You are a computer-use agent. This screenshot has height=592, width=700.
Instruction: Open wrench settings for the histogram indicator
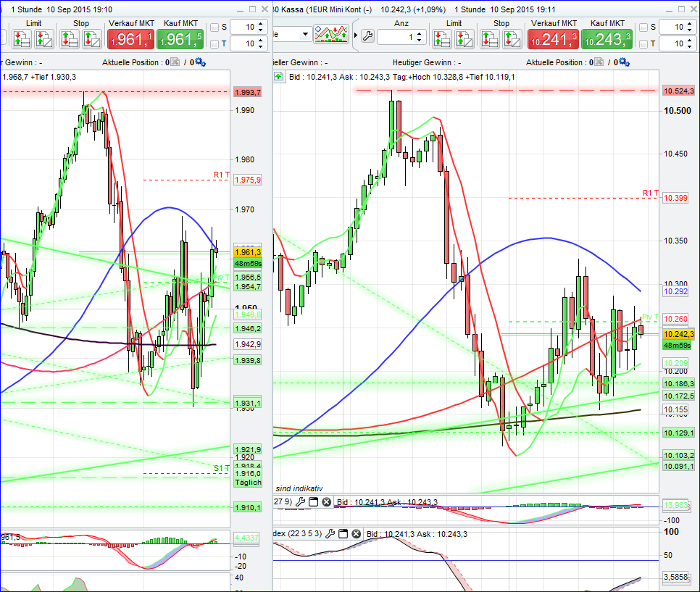(x=301, y=502)
